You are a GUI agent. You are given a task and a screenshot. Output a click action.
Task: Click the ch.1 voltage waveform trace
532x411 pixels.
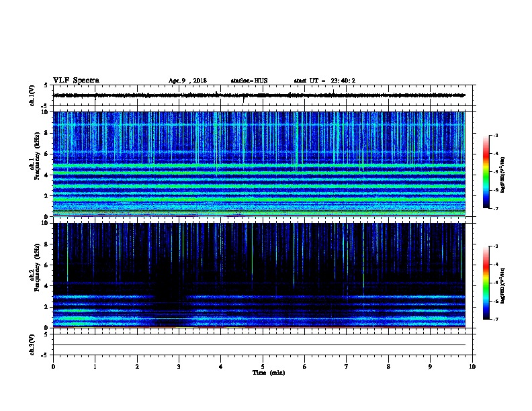[259, 95]
